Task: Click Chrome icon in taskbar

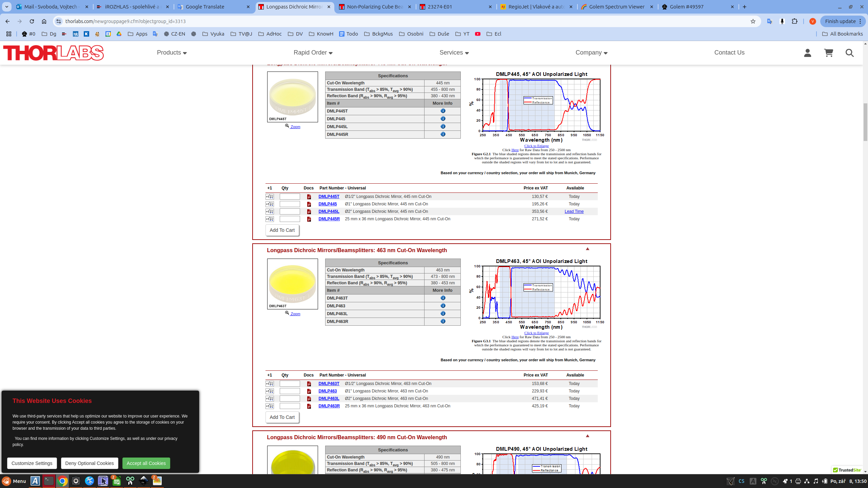Action: [x=62, y=481]
